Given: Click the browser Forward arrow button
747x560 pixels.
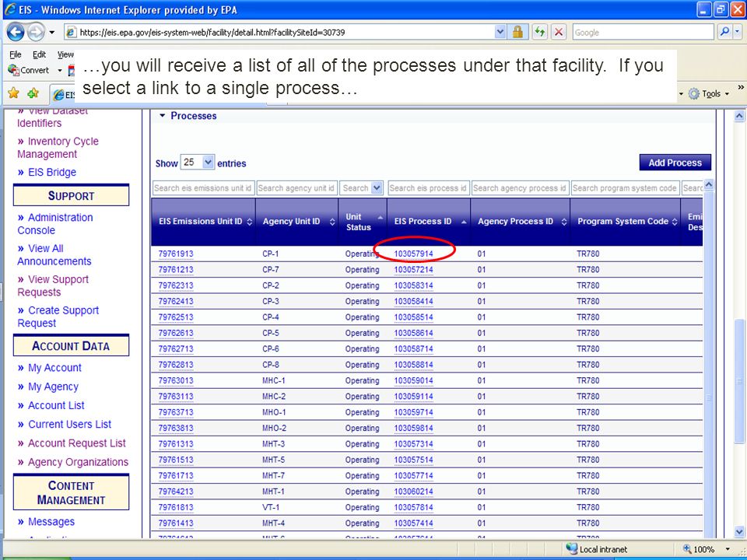Looking at the screenshot, I should point(36,33).
